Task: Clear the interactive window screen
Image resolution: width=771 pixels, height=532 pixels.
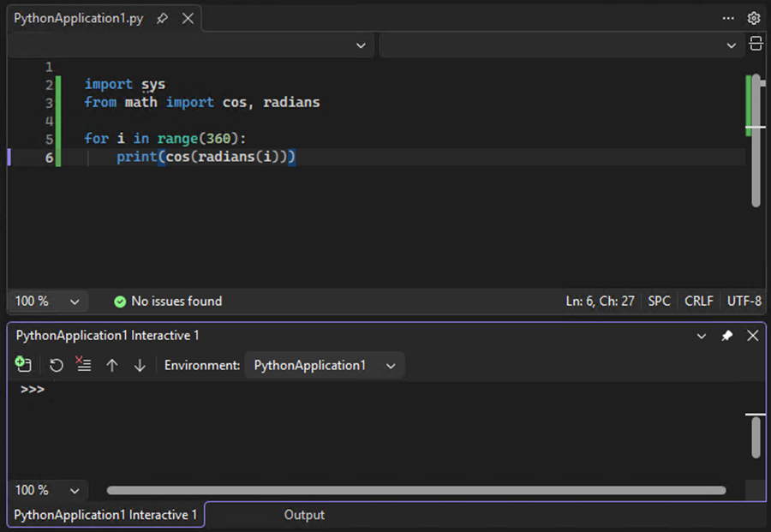Action: (x=83, y=365)
